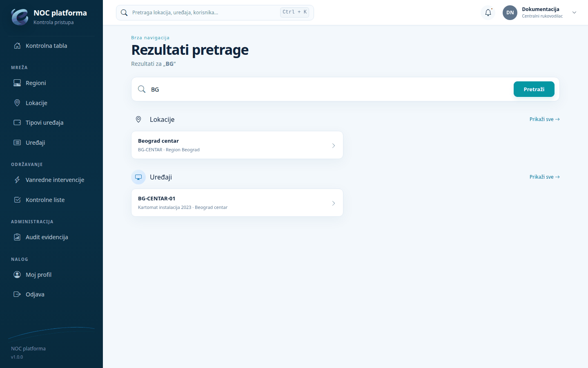
Task: Expand the Dokumentacija user menu chevron
Action: pos(574,13)
